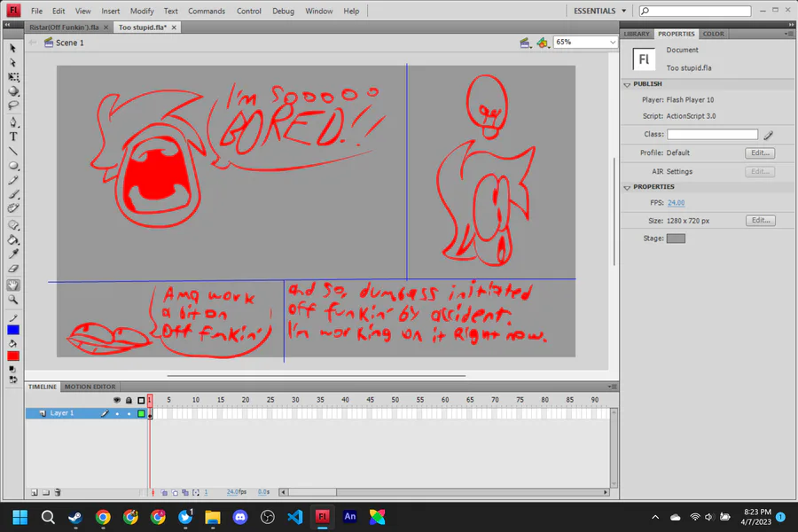Select the Eyedropper tool

pyautogui.click(x=13, y=254)
